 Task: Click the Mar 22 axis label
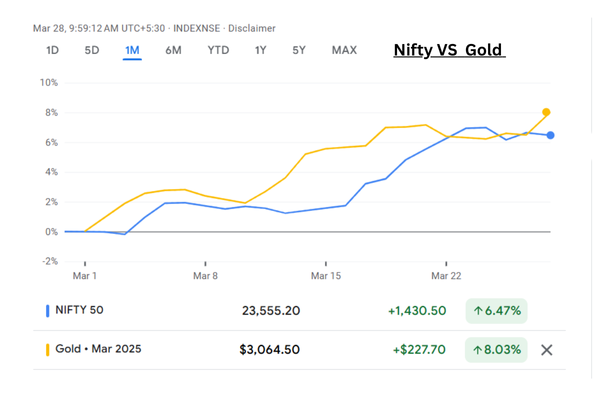[446, 276]
